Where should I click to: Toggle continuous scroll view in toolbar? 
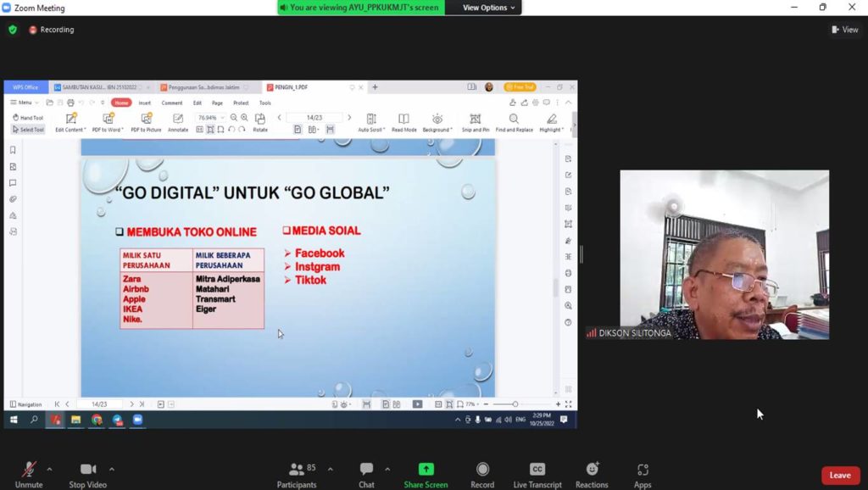click(x=330, y=129)
